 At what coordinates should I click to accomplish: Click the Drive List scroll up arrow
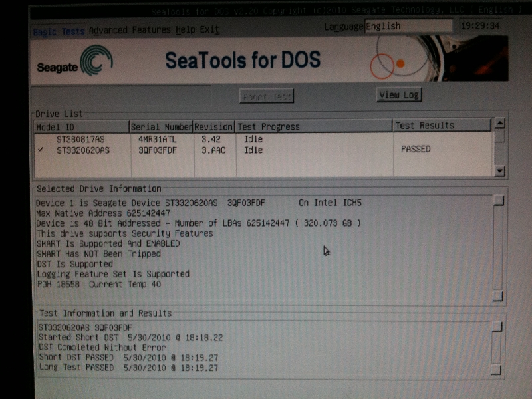(500, 123)
